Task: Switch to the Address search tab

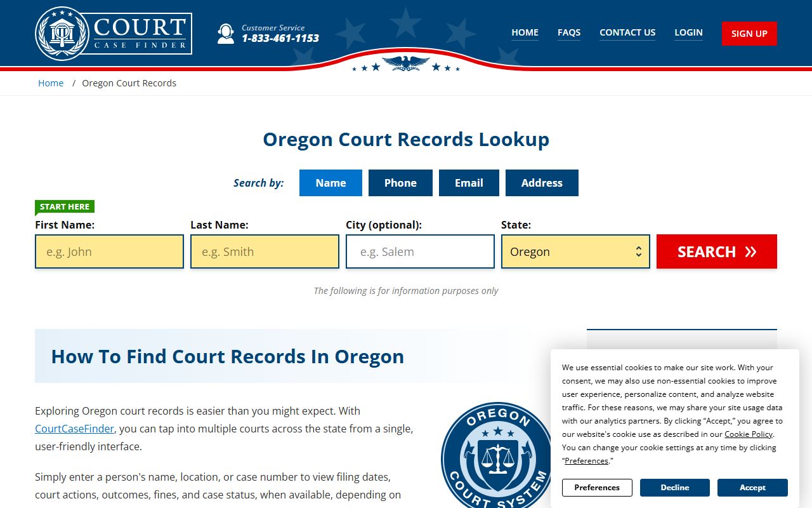Action: pos(542,183)
